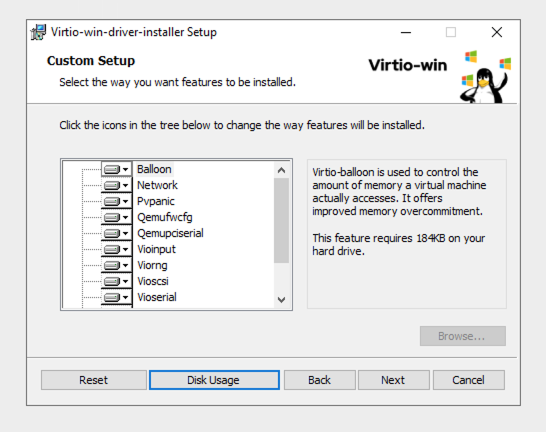Minimize the setup window
The width and height of the screenshot is (546, 432).
tap(406, 32)
